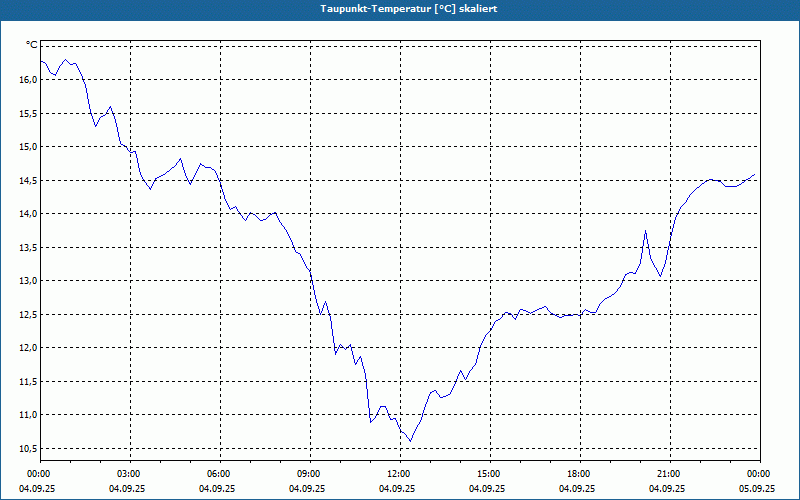Screen dimensions: 800x500
Task: Click the 15:00 time label on x-axis
Action: click(490, 474)
